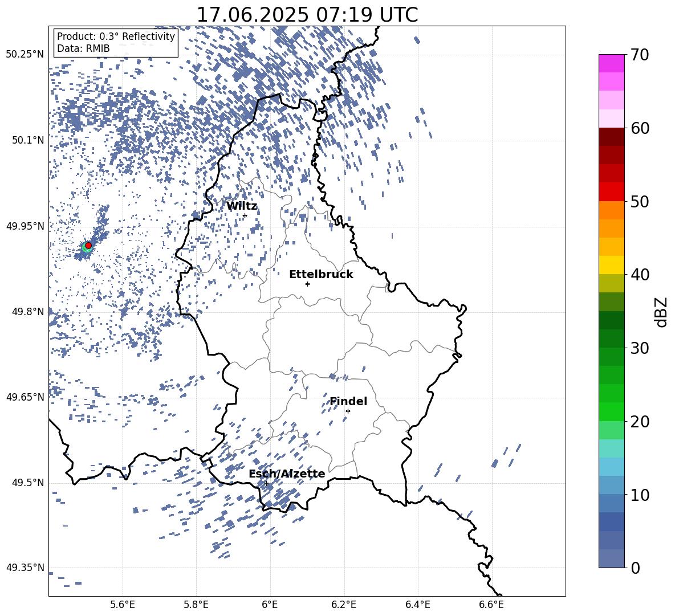Screen dimensions: 675x616
Task: Click the 49.35°N latitude label
Action: click(x=25, y=568)
